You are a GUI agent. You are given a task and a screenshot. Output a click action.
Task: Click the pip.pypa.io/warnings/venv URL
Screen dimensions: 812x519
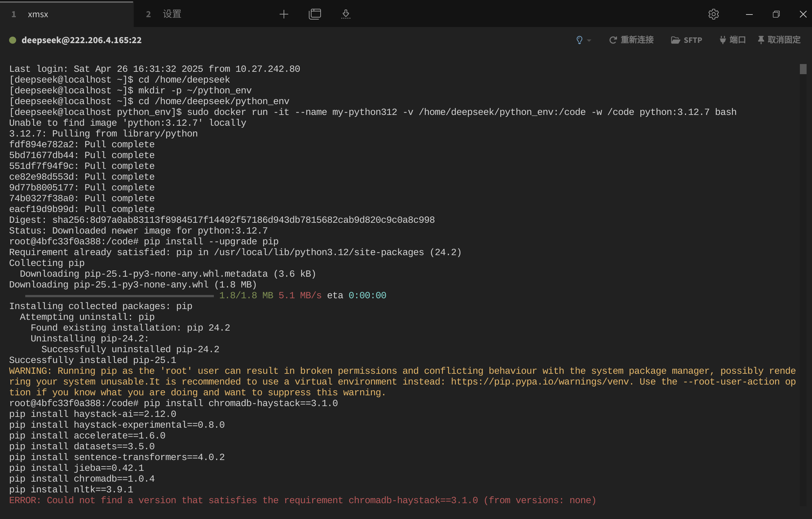tap(540, 381)
